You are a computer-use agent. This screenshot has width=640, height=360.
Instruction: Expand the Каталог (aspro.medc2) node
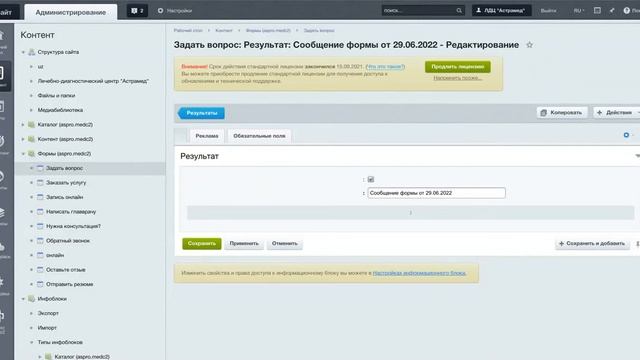(23, 124)
